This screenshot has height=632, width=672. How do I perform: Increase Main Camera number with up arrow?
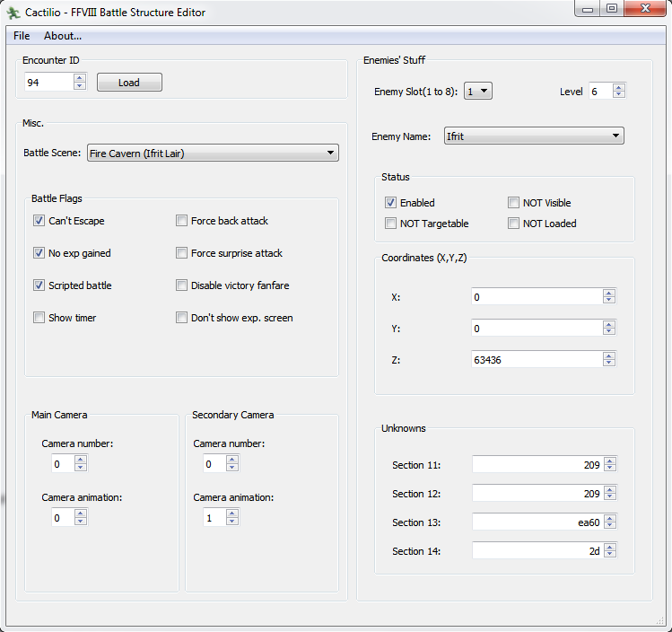[81, 460]
